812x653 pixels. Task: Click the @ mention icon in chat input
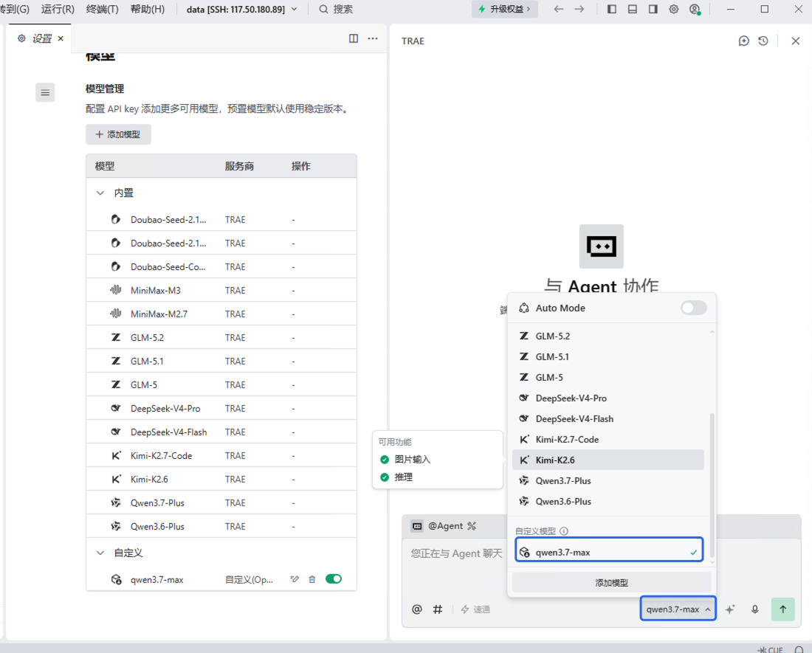[417, 609]
